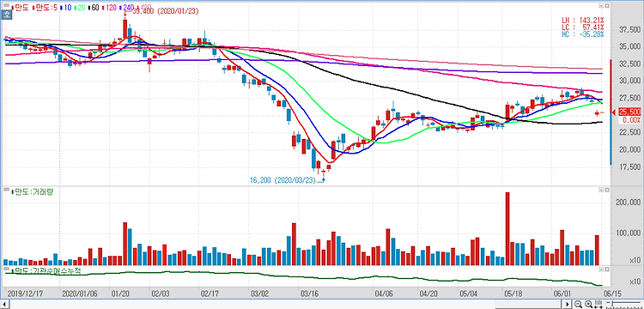This screenshot has height=309, width=644.
Task: Open the volume pane dropdown menu
Action: tap(601, 191)
